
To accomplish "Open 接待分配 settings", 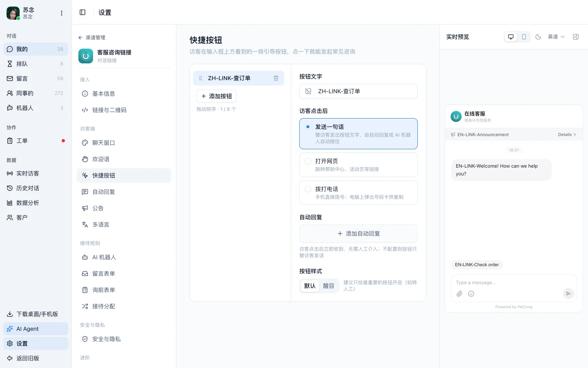I will 124,306.
